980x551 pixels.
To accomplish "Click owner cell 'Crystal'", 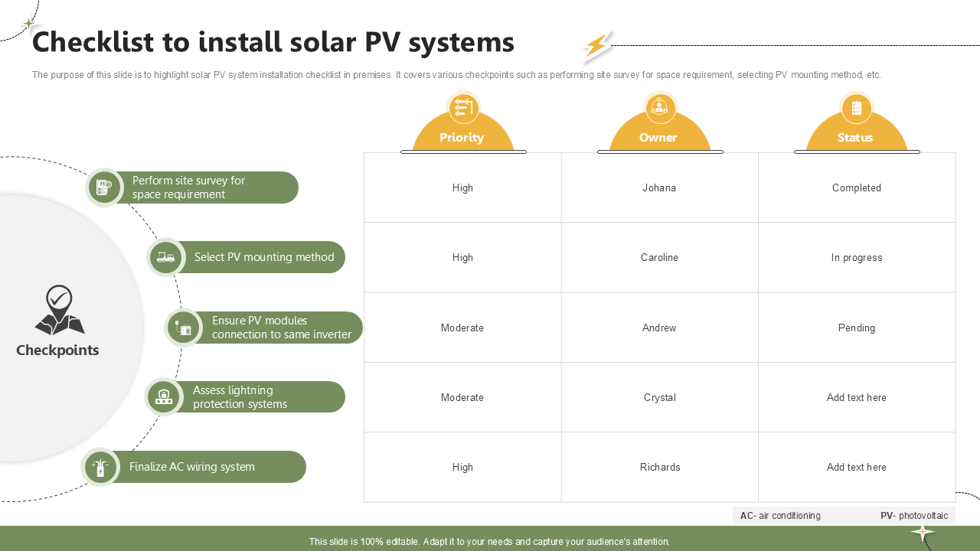I will [x=659, y=397].
